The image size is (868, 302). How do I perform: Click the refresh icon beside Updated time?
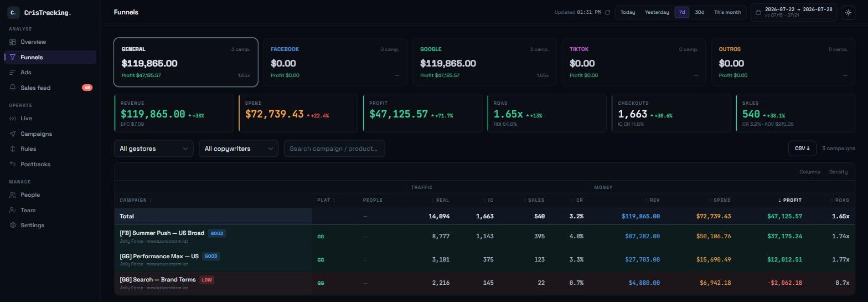pos(607,12)
